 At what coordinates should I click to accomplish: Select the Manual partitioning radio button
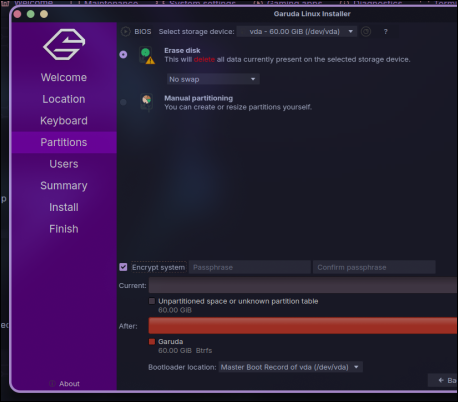point(123,102)
